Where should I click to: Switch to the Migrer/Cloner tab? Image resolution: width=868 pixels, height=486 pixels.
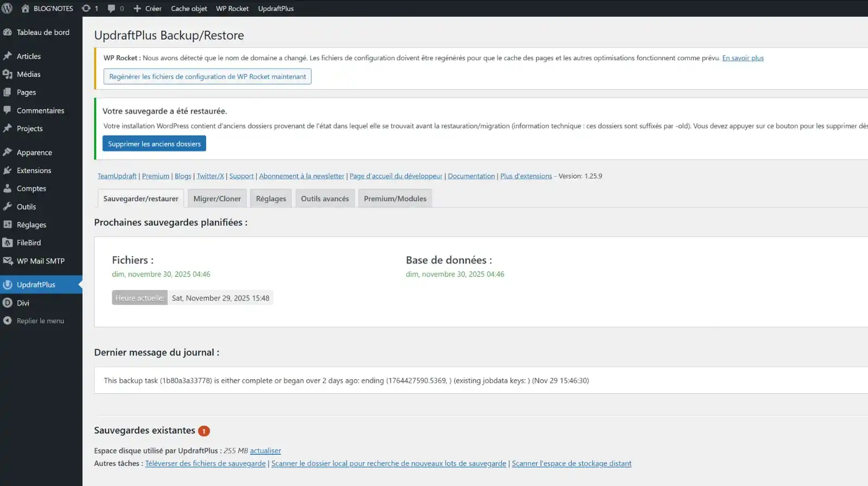tap(217, 199)
